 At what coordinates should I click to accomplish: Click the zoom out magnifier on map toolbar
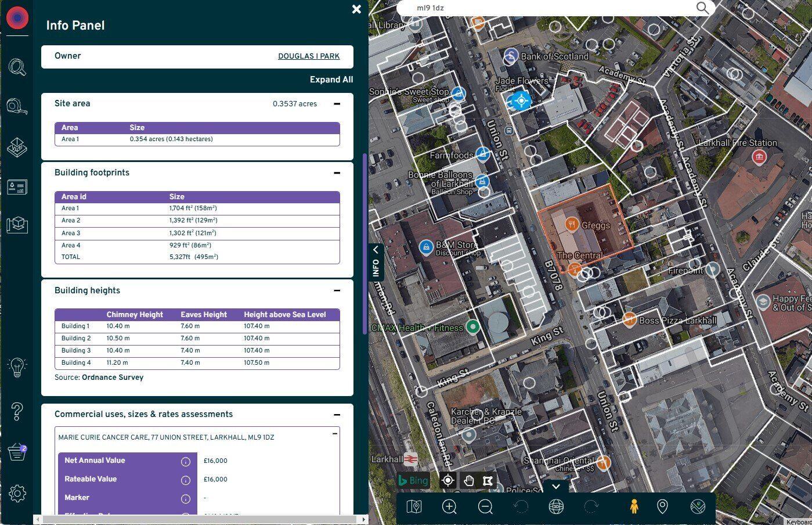pos(485,507)
